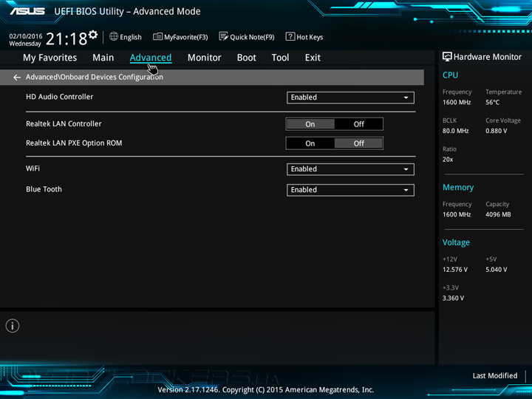Select the HD Audio Controller label

click(59, 97)
